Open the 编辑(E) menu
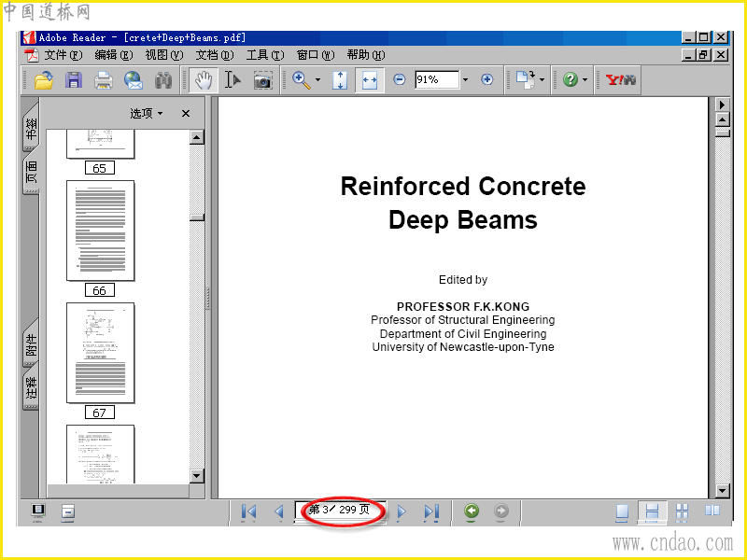The image size is (747, 560). (113, 55)
